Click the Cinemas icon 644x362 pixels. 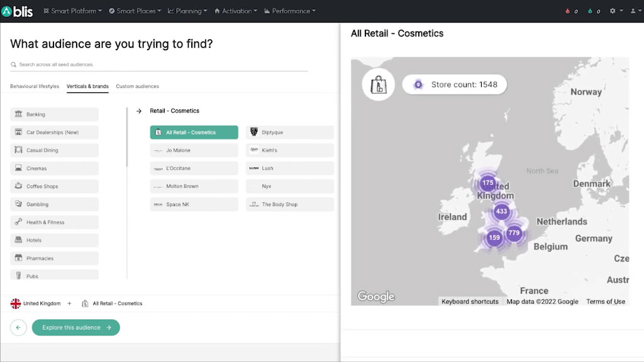coord(18,168)
